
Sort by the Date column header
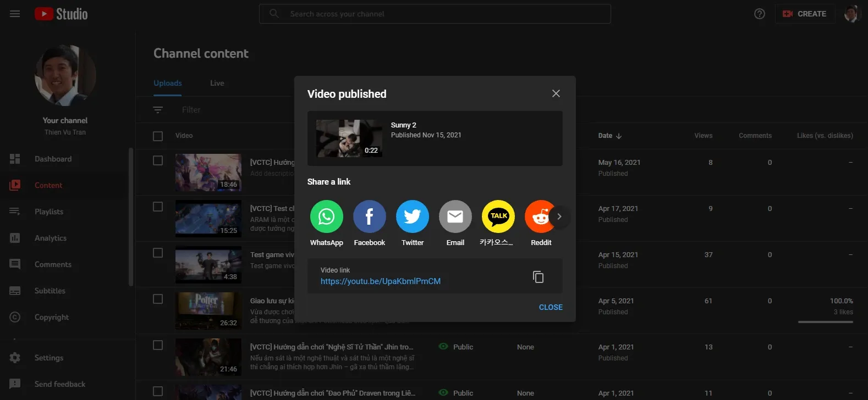pos(610,136)
